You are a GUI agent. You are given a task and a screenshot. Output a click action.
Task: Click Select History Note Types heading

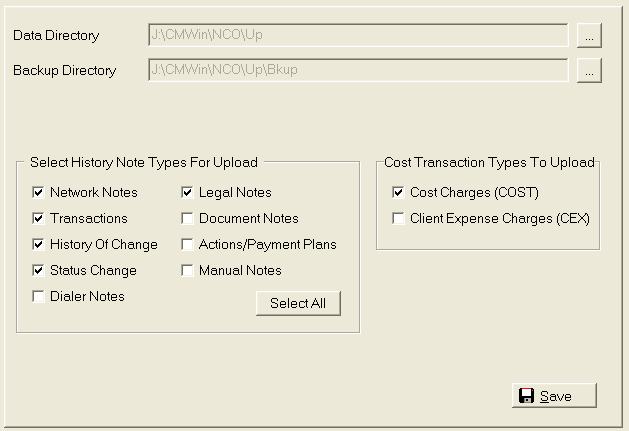(x=144, y=162)
